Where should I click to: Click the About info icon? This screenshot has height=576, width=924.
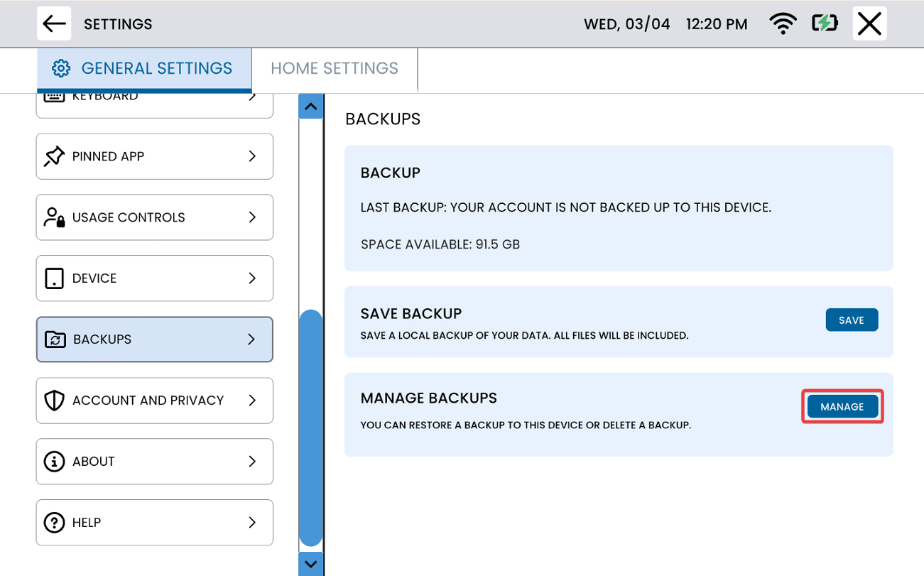55,462
